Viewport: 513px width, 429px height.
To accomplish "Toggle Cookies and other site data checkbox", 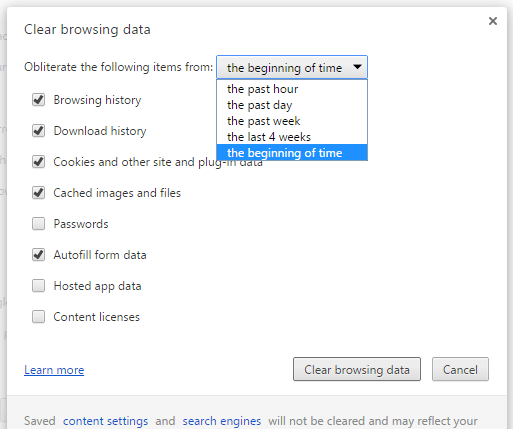I will pyautogui.click(x=38, y=162).
